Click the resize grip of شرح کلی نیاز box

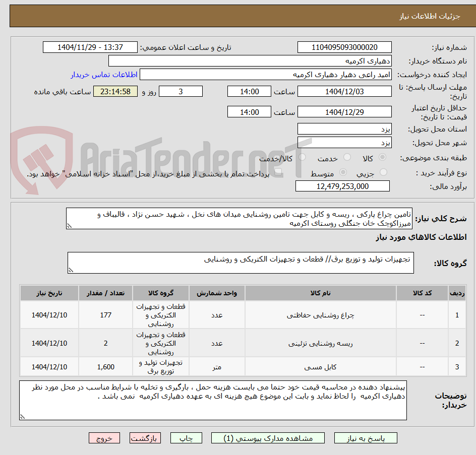[x=69, y=226]
